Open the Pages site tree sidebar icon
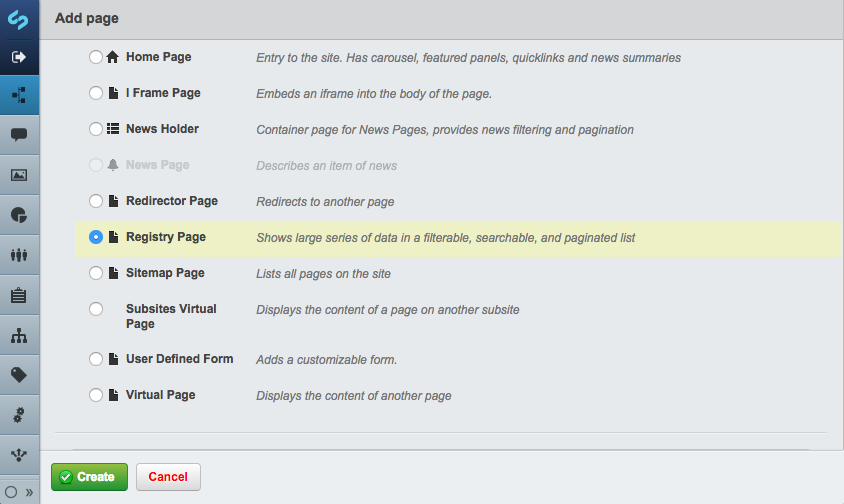Screen dimensions: 844x504 coord(19,95)
